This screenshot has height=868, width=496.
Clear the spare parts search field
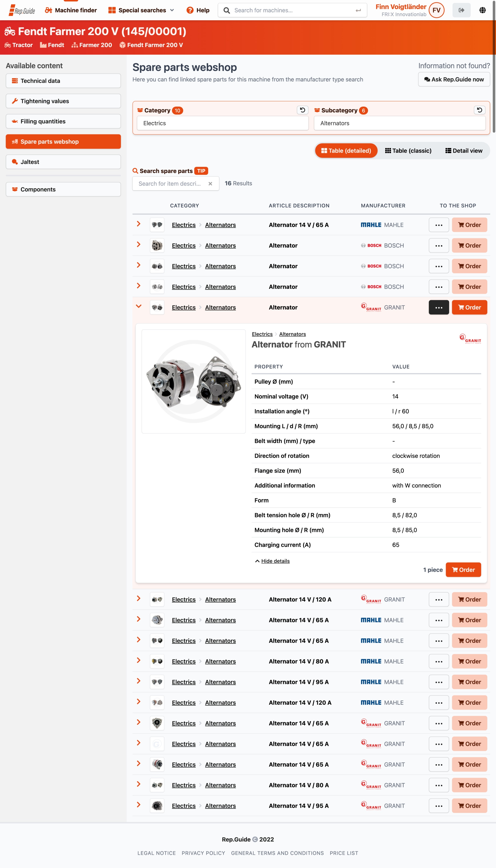click(210, 184)
